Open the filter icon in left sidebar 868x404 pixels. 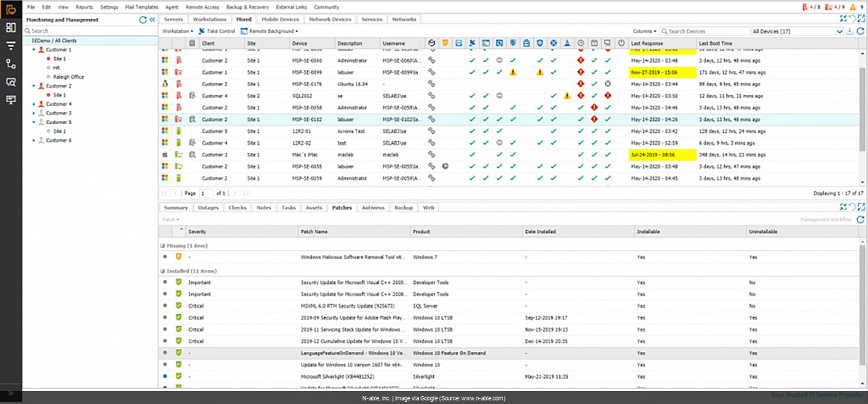tap(11, 46)
